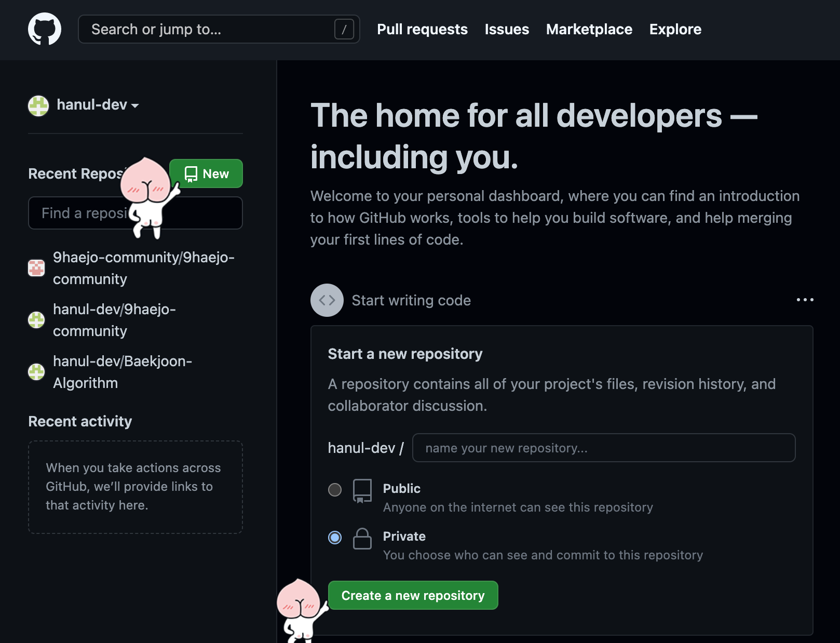Click the Public repository book icon
840x643 pixels.
pos(362,491)
